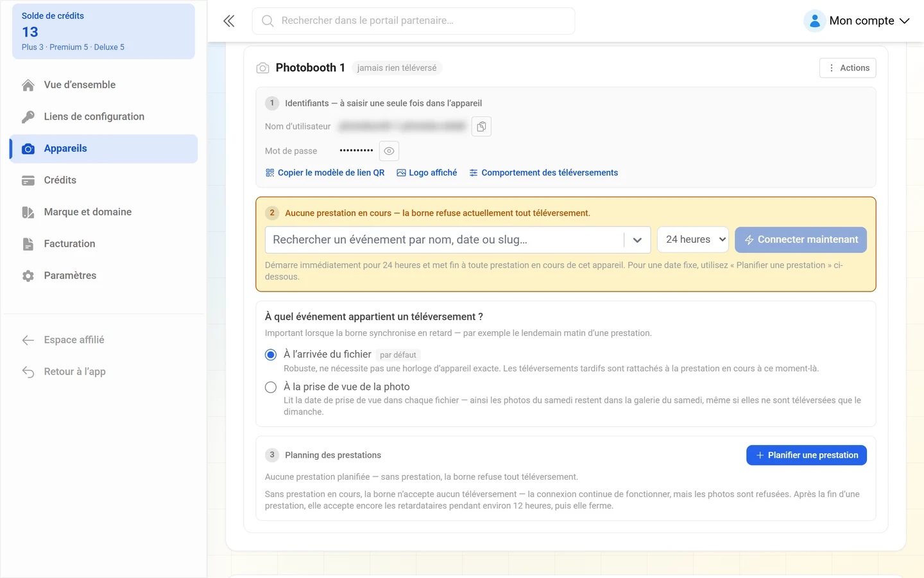Click the search magnifier icon
924x578 pixels.
tap(268, 21)
